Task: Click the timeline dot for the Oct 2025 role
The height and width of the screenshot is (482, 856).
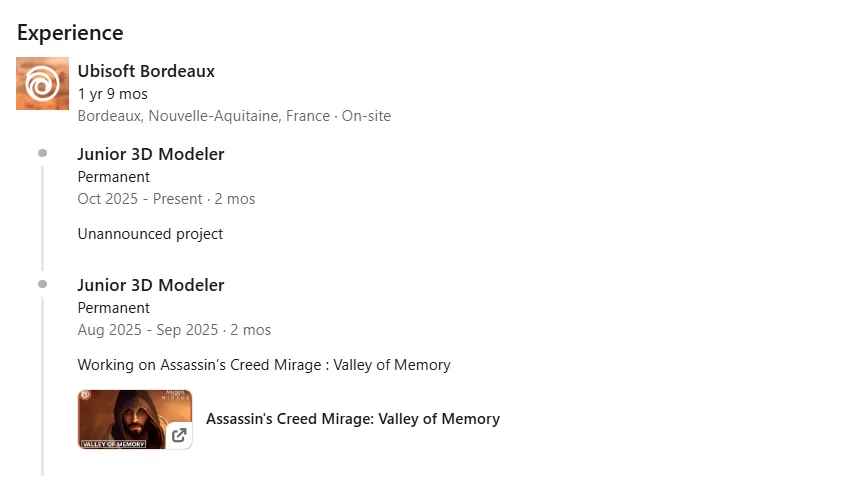Action: pos(42,153)
